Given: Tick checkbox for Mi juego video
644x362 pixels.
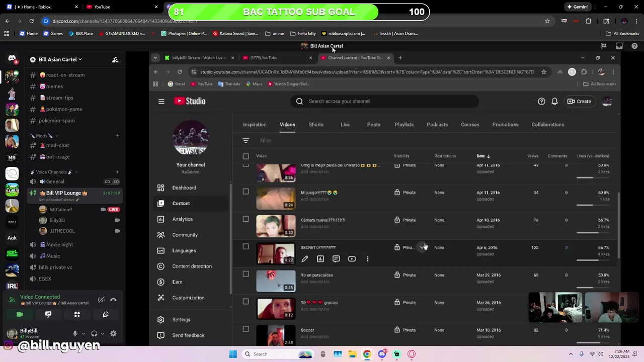Looking at the screenshot, I should click(x=246, y=192).
